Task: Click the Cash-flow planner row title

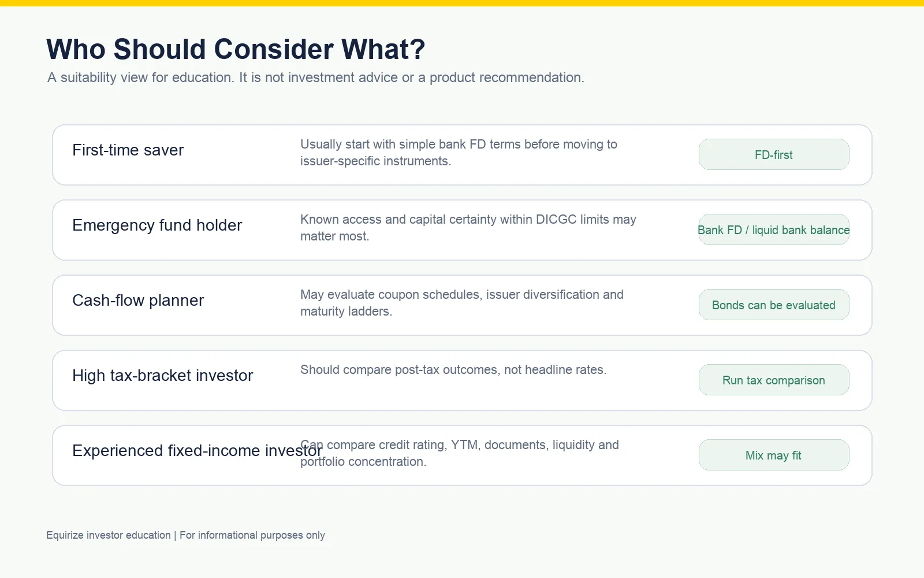Action: [138, 301]
